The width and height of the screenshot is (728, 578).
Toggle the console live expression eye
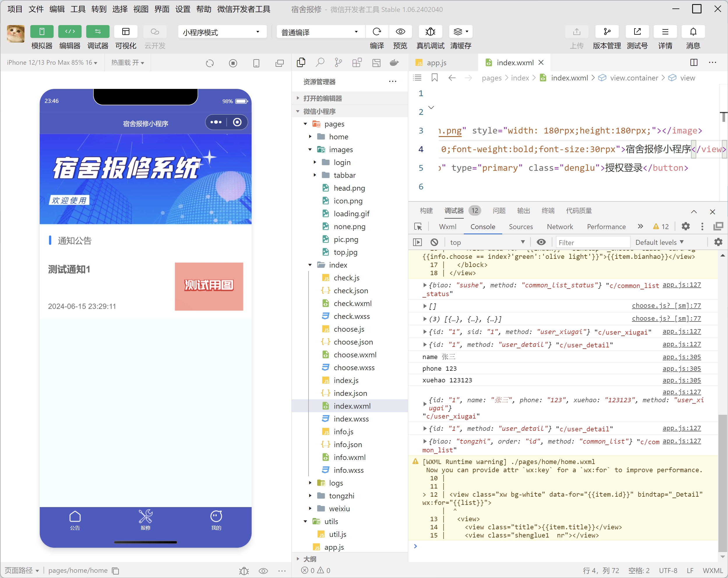(x=541, y=242)
